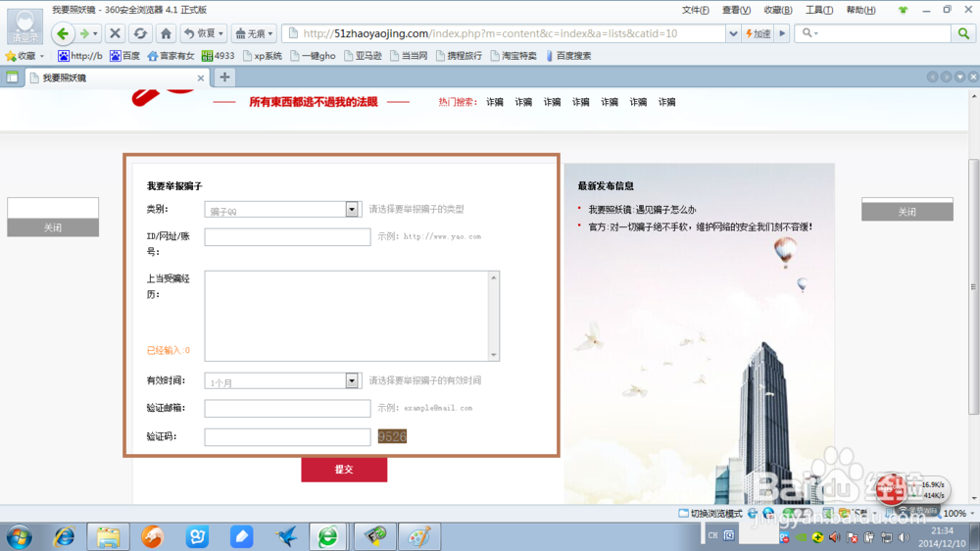
Task: Click the play arrow beside 加速
Action: [782, 33]
